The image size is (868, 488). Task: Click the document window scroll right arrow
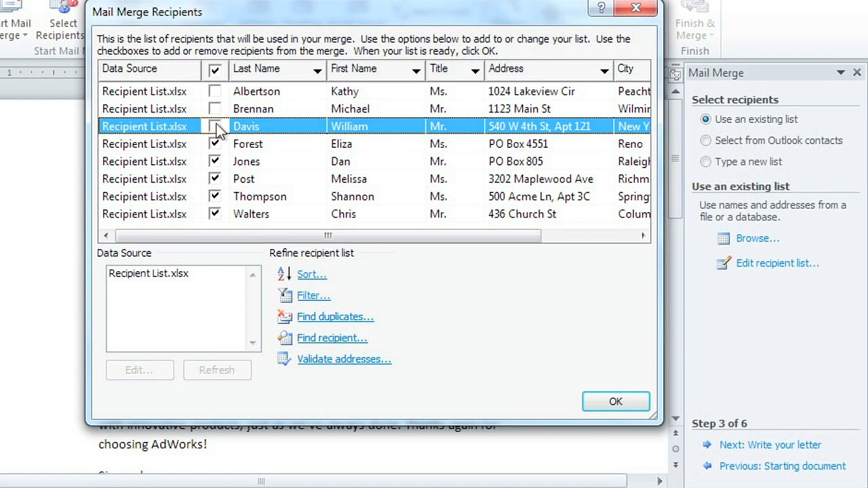pos(659,481)
